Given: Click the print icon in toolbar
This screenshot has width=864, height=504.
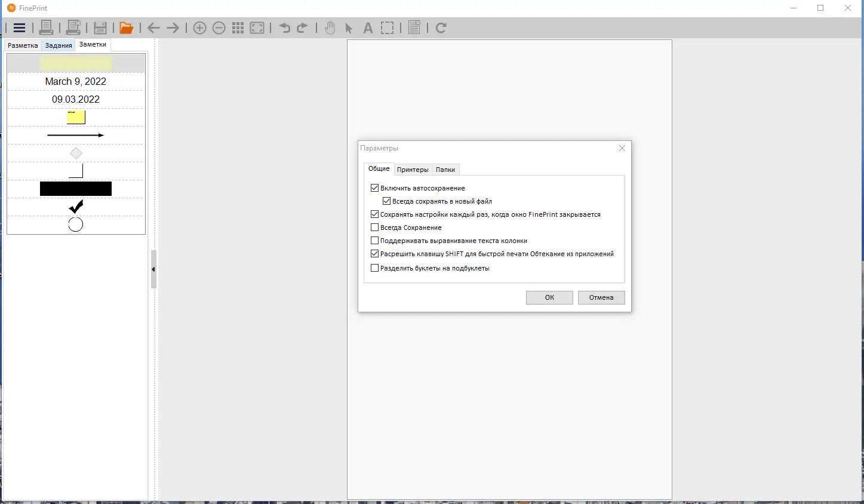Looking at the screenshot, I should 46,27.
